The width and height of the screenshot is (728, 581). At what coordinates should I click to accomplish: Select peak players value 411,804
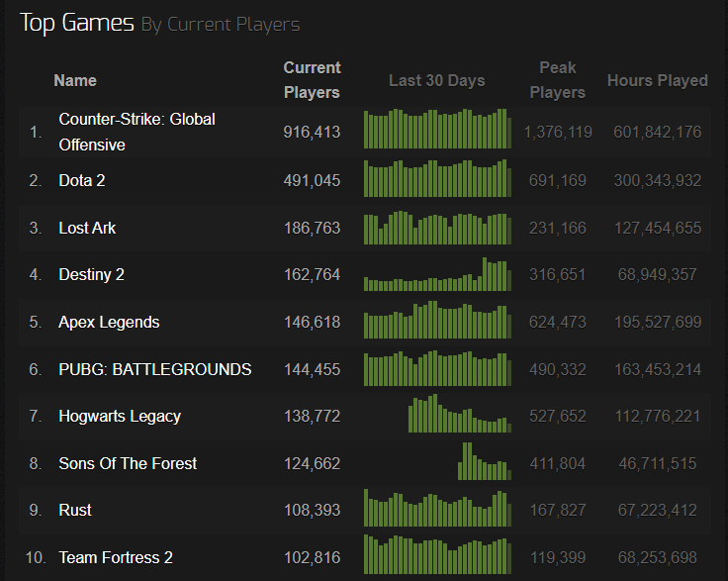558,463
